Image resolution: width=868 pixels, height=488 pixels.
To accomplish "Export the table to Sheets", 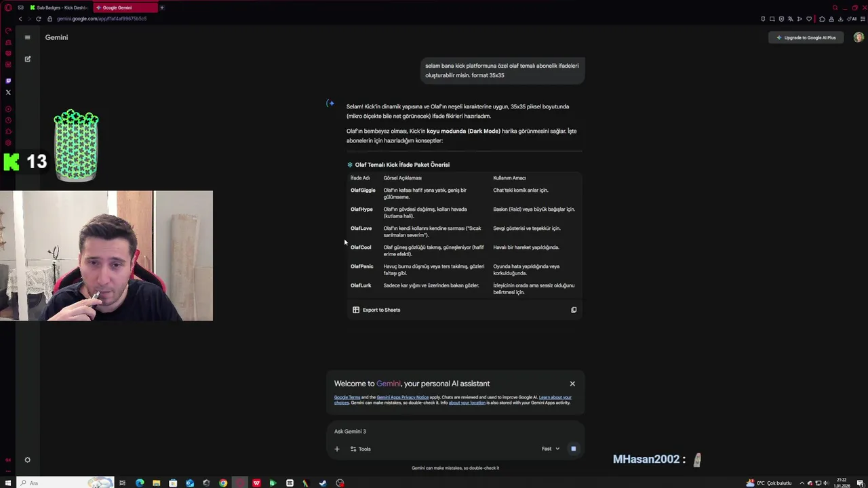I will point(376,310).
